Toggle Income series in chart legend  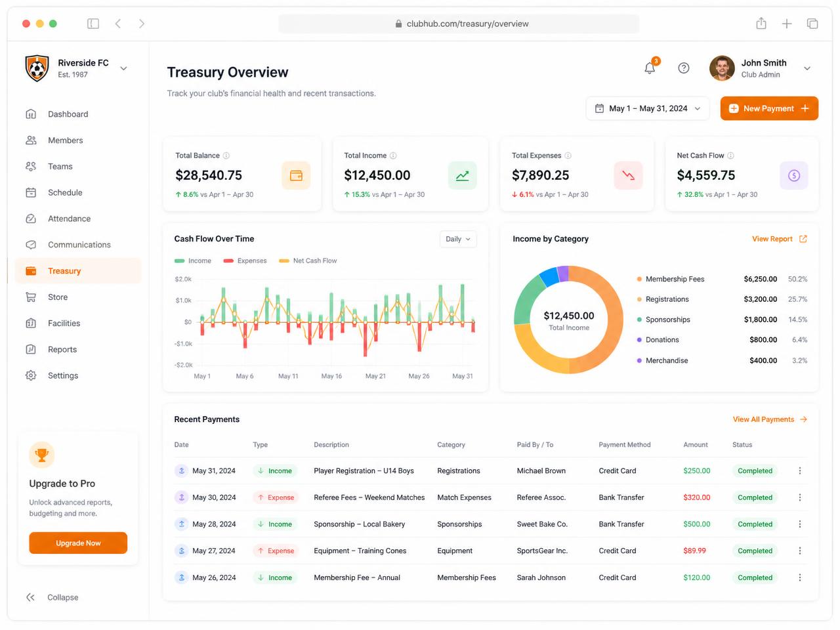pyautogui.click(x=193, y=261)
